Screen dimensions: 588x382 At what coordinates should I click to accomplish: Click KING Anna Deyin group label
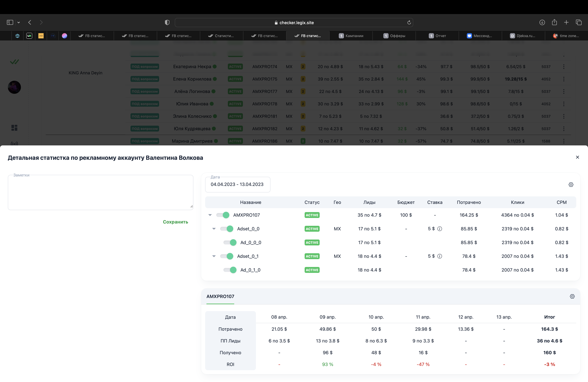85,73
